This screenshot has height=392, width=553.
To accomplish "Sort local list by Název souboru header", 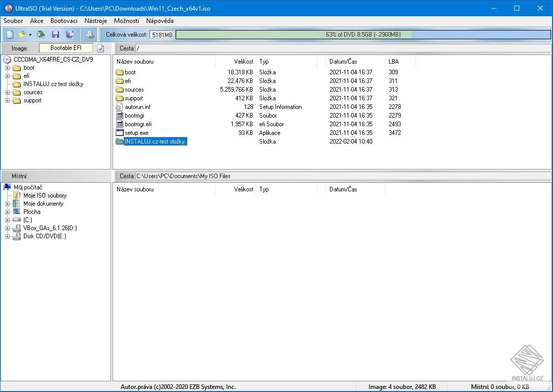I will point(164,189).
